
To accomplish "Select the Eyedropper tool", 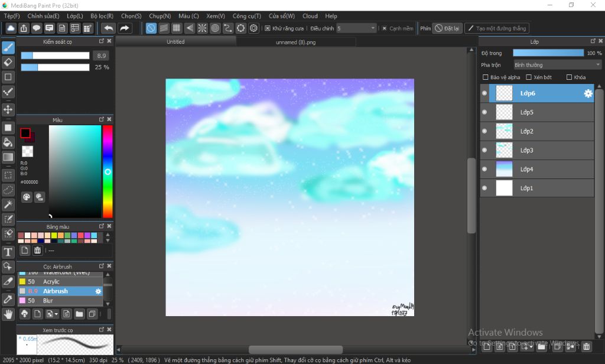I will click(x=8, y=300).
